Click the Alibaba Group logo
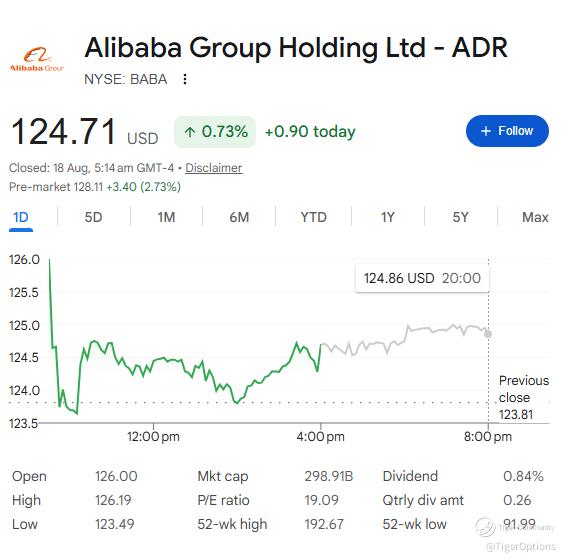The height and width of the screenshot is (559, 566). click(36, 59)
